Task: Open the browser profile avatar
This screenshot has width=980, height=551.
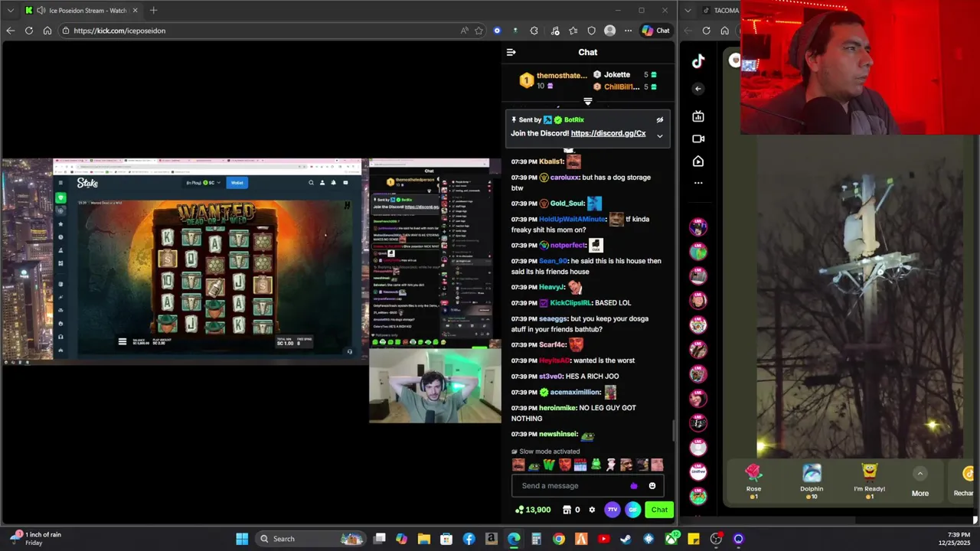Action: 609,31
